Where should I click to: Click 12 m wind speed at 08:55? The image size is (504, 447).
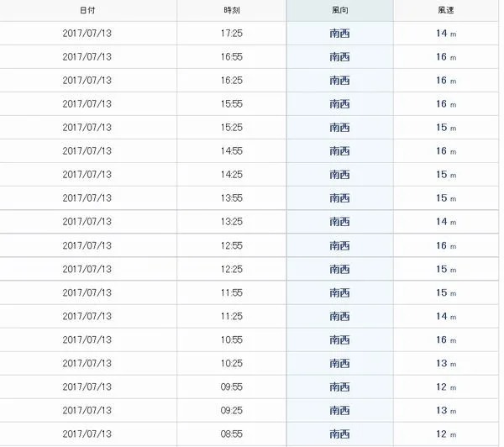coord(446,434)
